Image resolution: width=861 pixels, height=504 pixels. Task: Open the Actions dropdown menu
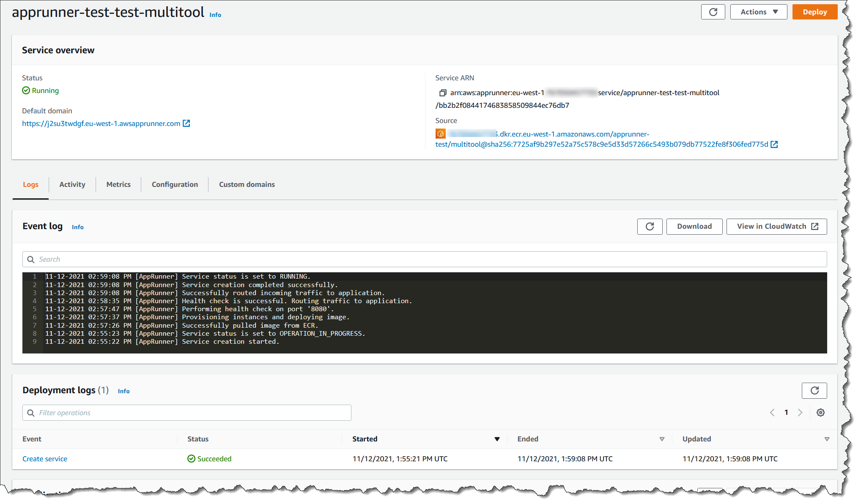(x=758, y=12)
